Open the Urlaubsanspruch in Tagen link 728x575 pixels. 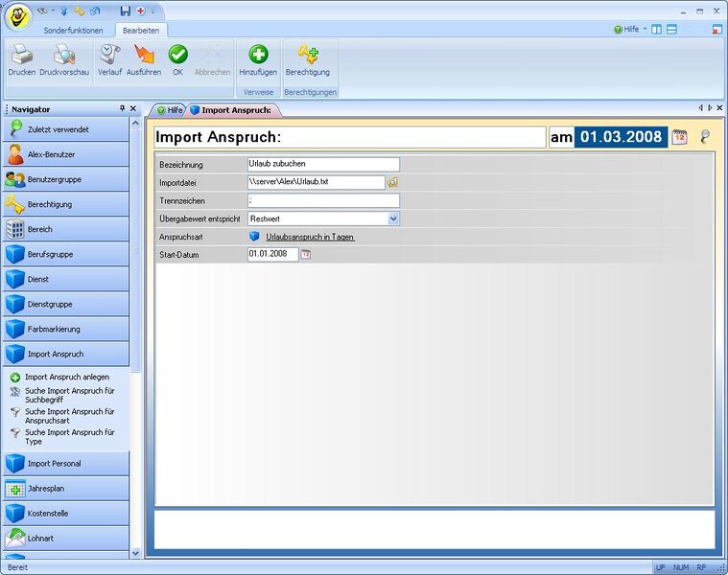coord(310,237)
